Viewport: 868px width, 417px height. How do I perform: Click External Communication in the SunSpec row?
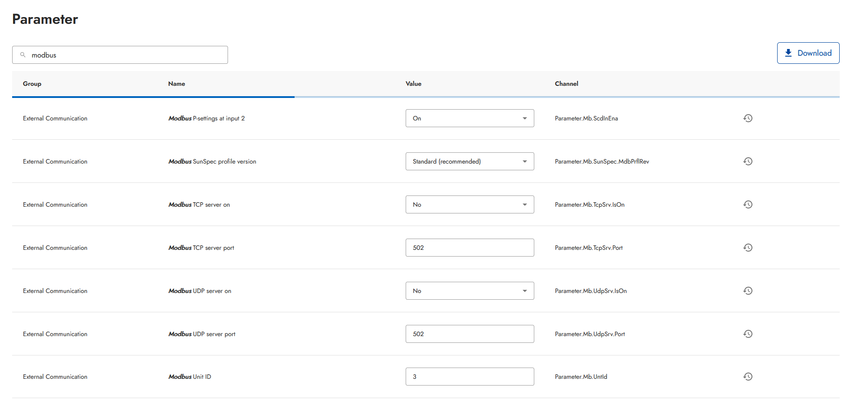(x=55, y=161)
